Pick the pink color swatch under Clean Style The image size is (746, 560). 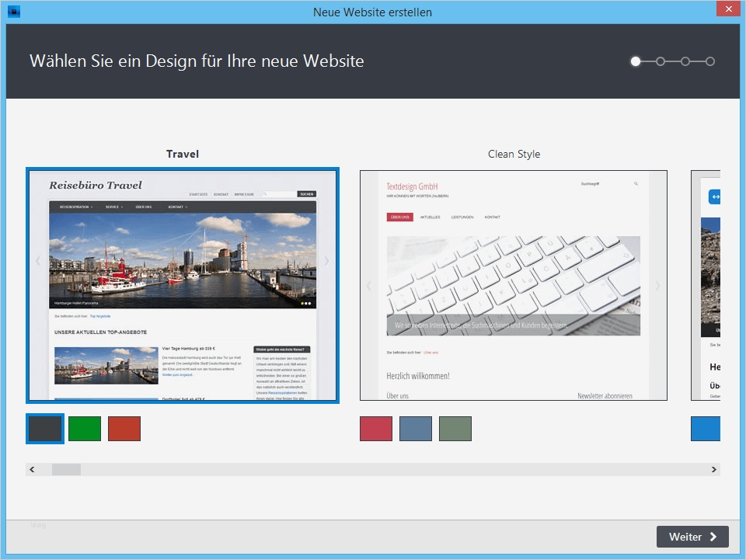(376, 428)
